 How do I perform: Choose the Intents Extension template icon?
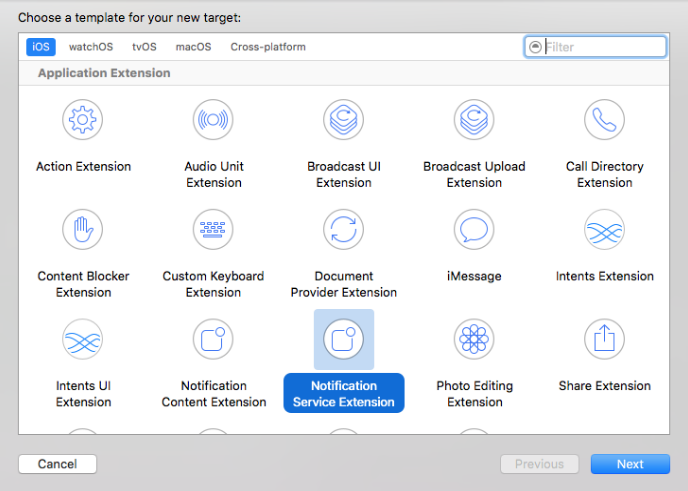[604, 230]
